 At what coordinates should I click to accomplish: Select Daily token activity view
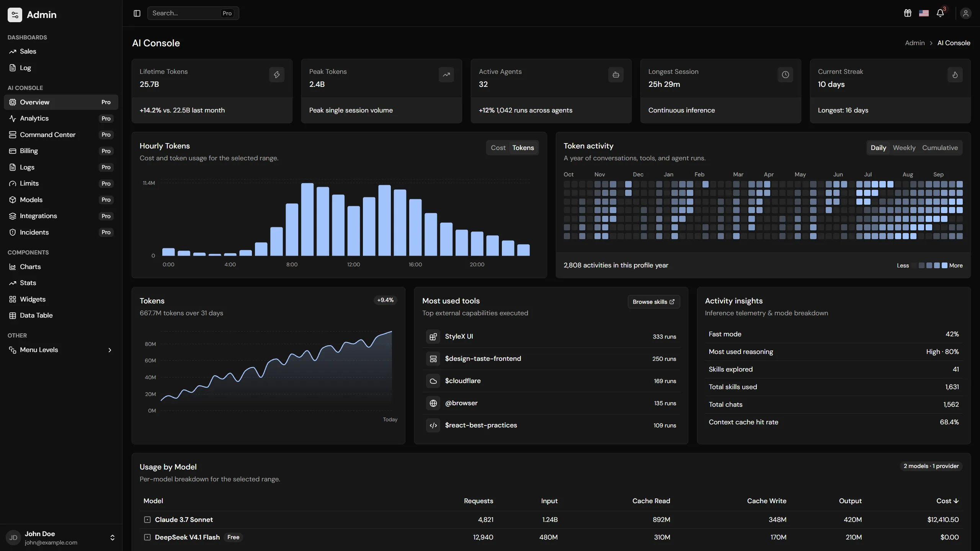click(x=878, y=148)
